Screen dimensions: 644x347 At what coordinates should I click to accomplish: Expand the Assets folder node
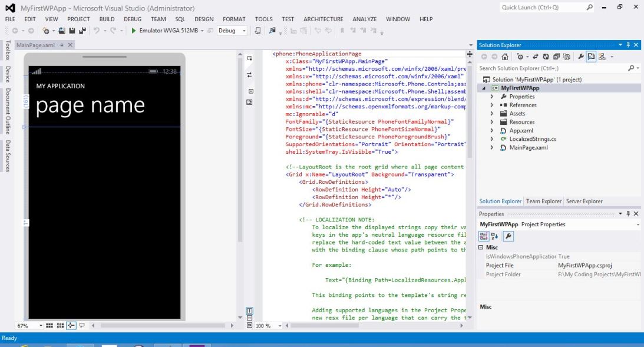click(x=492, y=114)
